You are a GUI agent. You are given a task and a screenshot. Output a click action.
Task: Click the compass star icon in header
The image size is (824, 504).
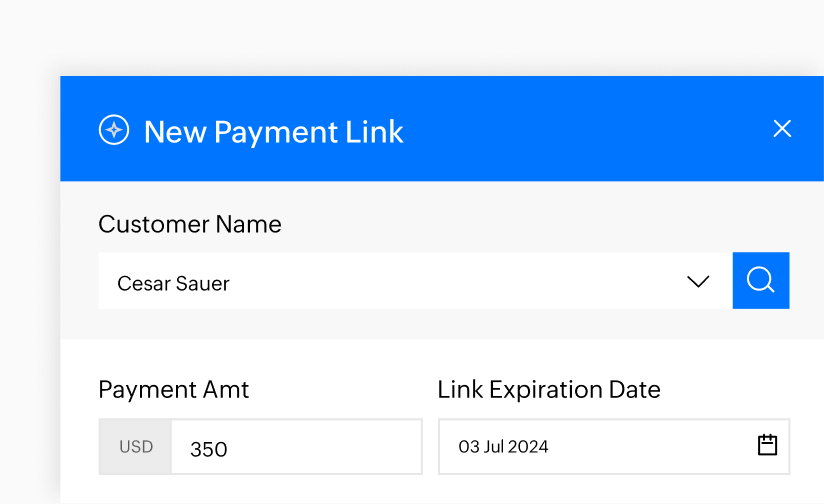click(114, 130)
